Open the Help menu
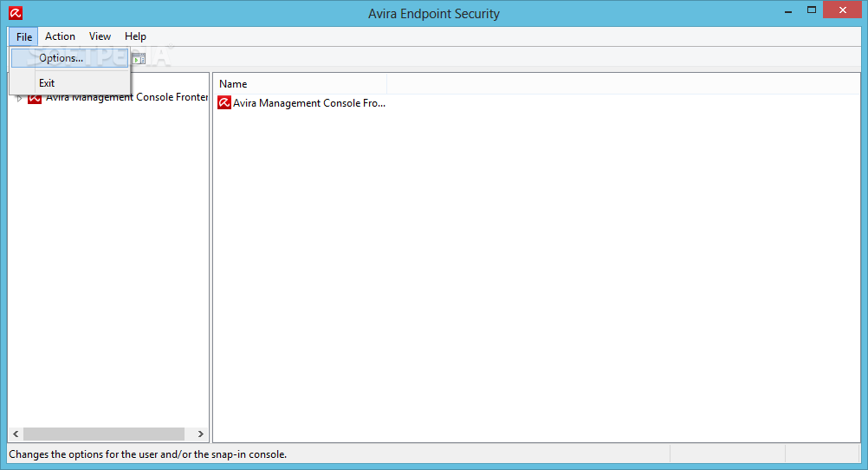 (135, 36)
